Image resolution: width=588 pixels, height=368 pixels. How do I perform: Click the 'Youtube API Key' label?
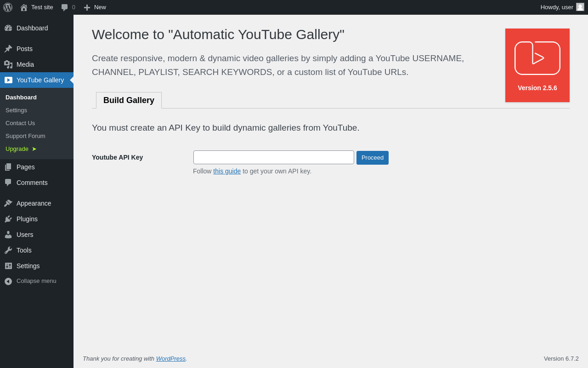(118, 157)
